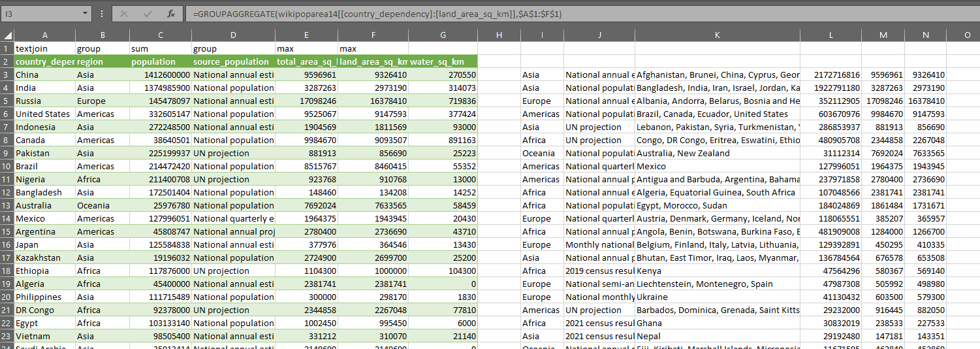Click aggregated sum 2172716816
Image resolution: width=980 pixels, height=349 pixels.
point(830,75)
